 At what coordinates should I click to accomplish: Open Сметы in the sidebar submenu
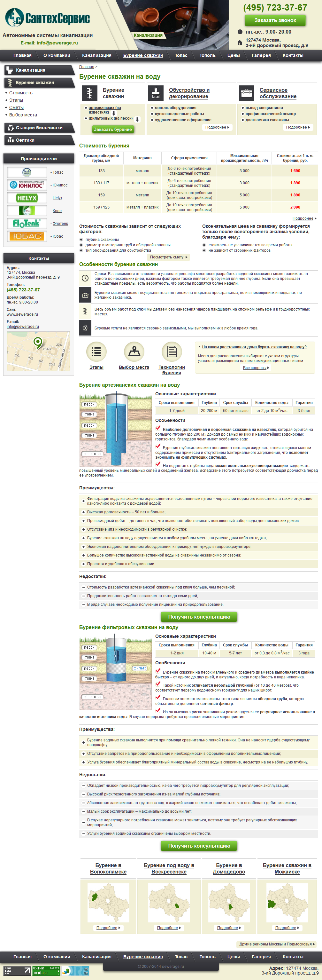point(16,108)
